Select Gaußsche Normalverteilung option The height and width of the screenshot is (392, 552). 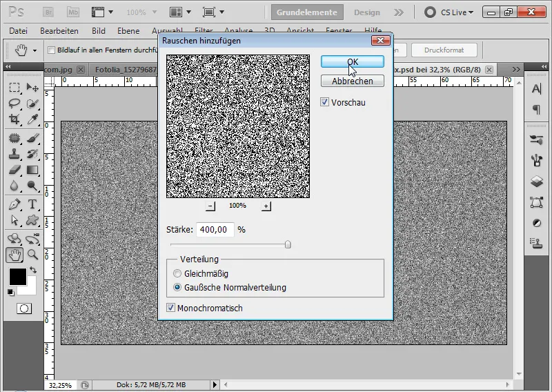177,287
